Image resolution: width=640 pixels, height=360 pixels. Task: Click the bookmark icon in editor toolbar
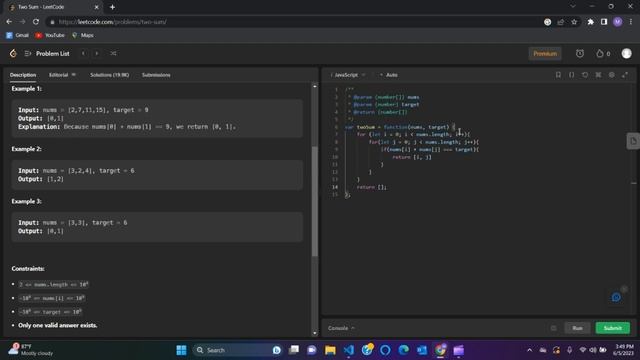558,75
